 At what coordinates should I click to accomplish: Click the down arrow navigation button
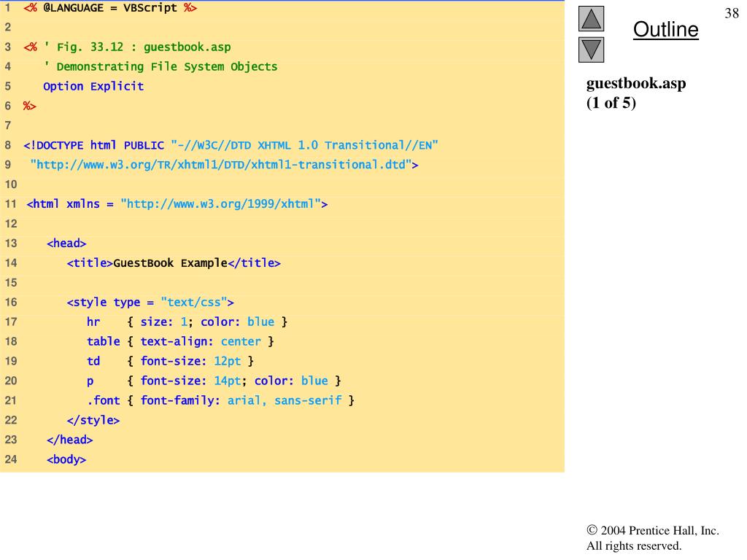(x=591, y=50)
